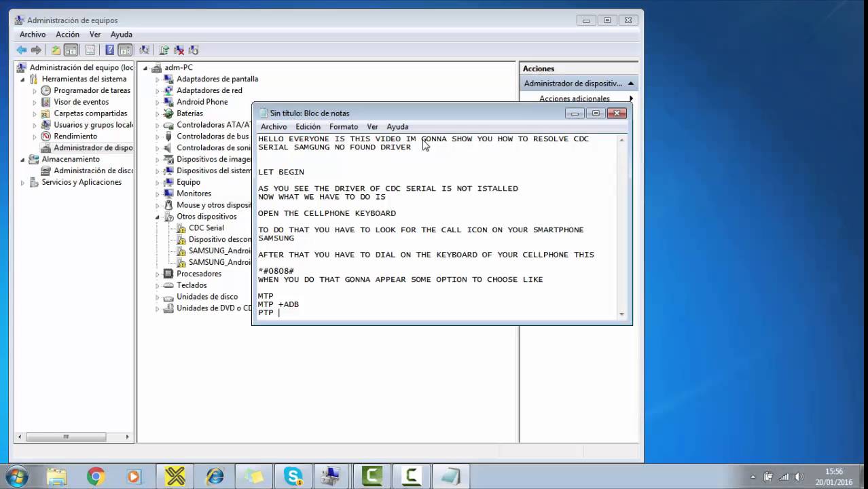Select Visor de eventos in left tree

tap(81, 103)
